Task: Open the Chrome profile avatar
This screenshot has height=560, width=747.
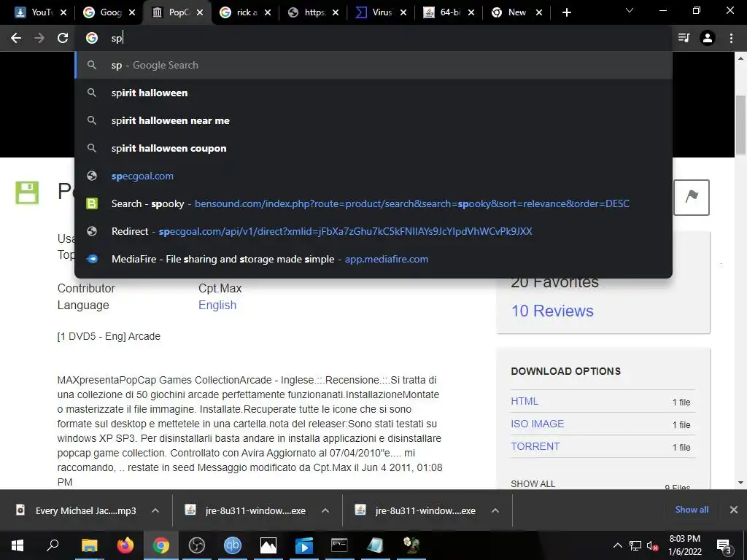Action: click(708, 38)
